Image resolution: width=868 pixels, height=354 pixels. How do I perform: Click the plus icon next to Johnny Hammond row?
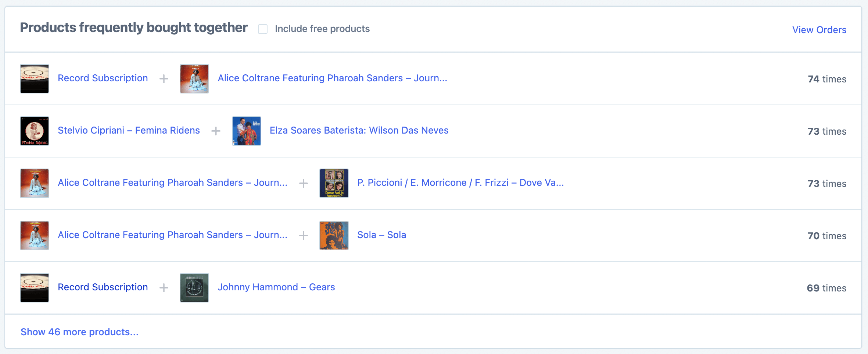[164, 287]
